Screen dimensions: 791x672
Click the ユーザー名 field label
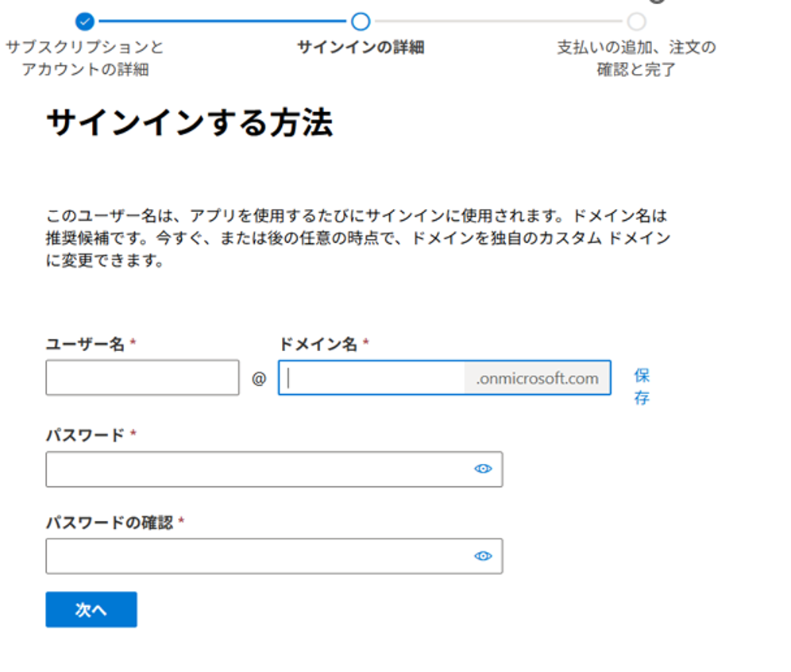[x=85, y=344]
